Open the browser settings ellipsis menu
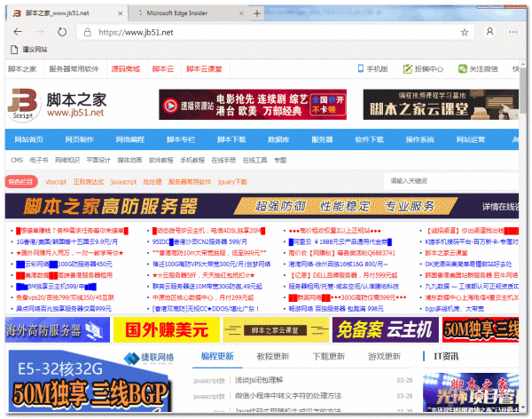This screenshot has width=532, height=419. tap(513, 32)
